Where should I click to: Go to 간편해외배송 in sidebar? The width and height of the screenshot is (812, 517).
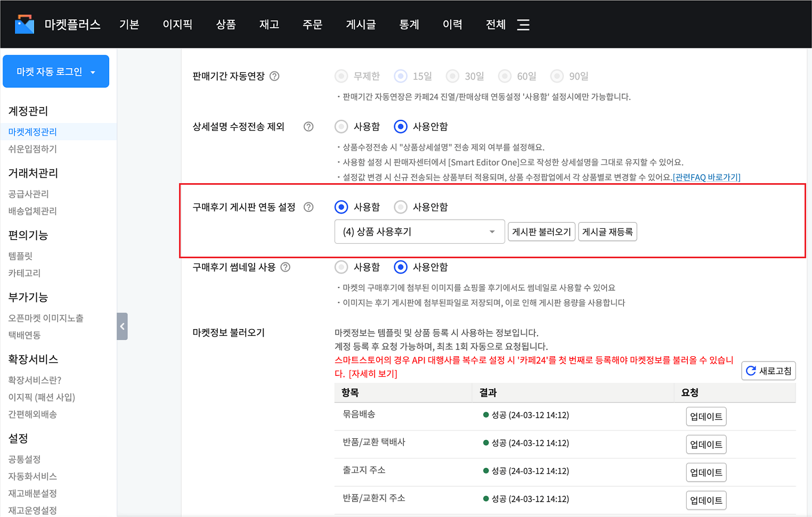[x=33, y=414]
